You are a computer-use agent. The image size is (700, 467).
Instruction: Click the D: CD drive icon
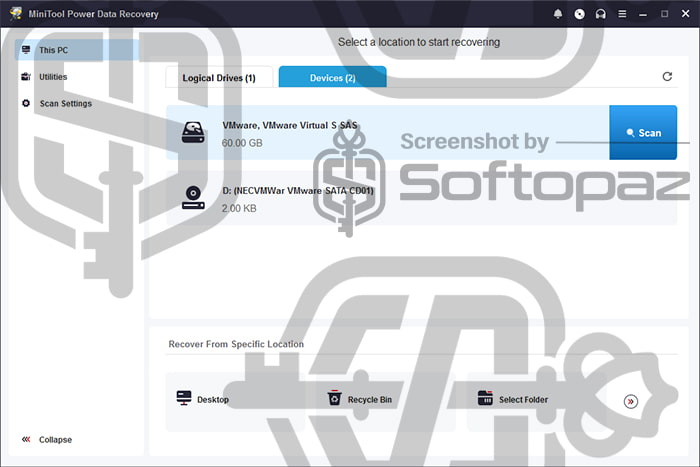point(193,197)
